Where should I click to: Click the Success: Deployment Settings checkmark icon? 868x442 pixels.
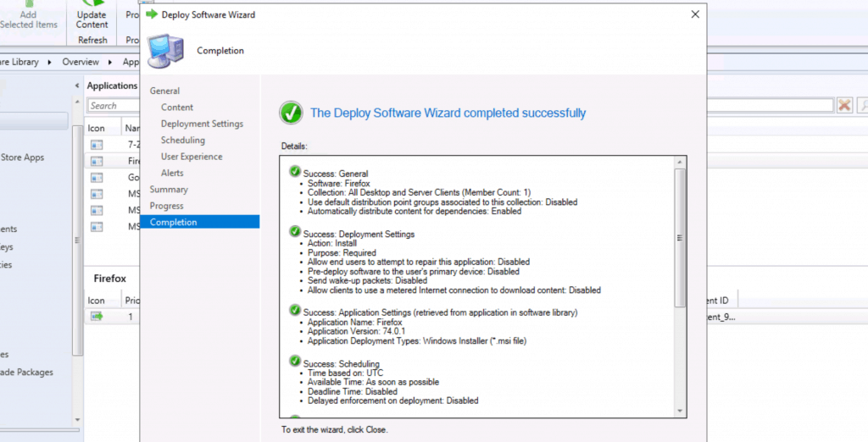click(295, 232)
